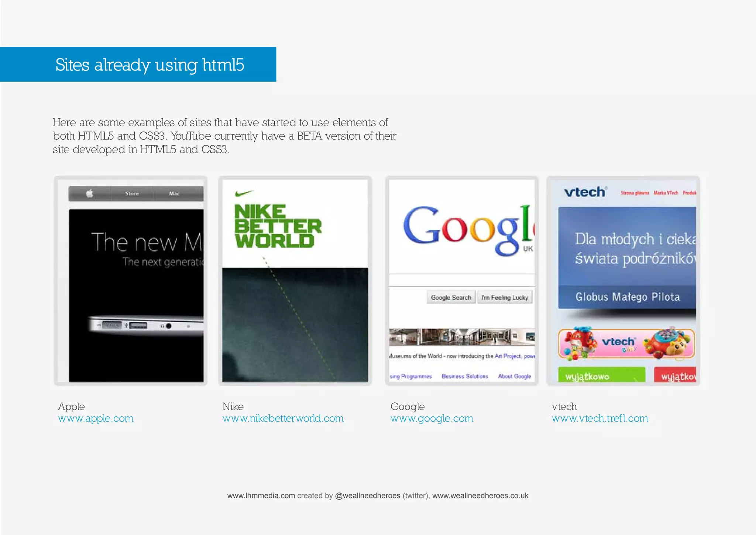Screen dimensions: 756x535
Task: Open the Marka VTech menu item
Action: point(666,193)
